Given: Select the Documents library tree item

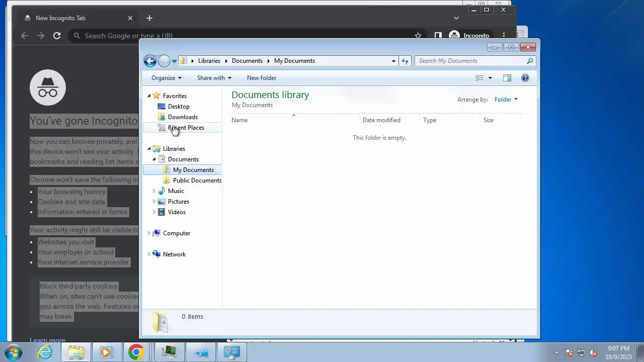Looking at the screenshot, I should pyautogui.click(x=183, y=159).
